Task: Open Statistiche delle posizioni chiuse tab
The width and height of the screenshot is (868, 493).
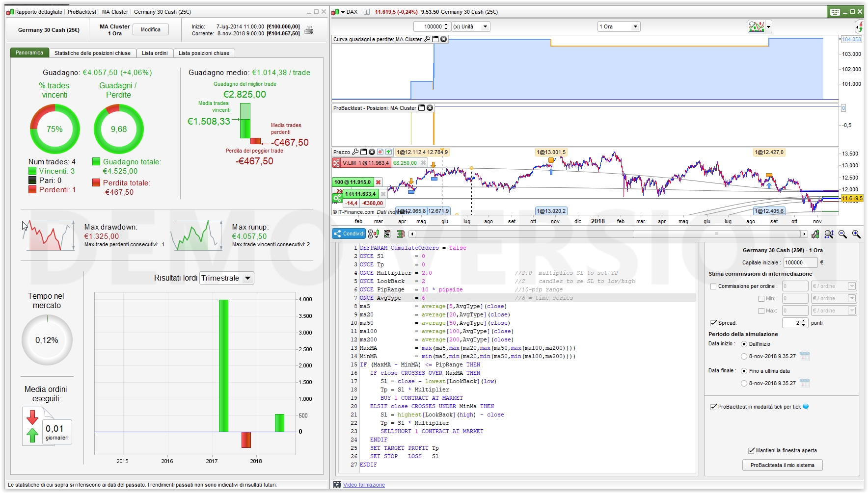Action: point(92,53)
